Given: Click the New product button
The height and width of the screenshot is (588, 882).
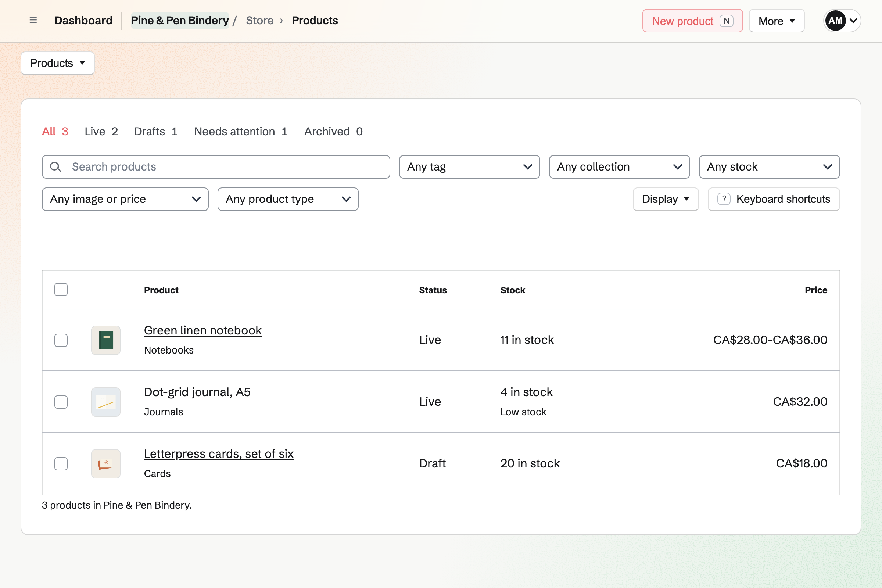Looking at the screenshot, I should click(692, 21).
